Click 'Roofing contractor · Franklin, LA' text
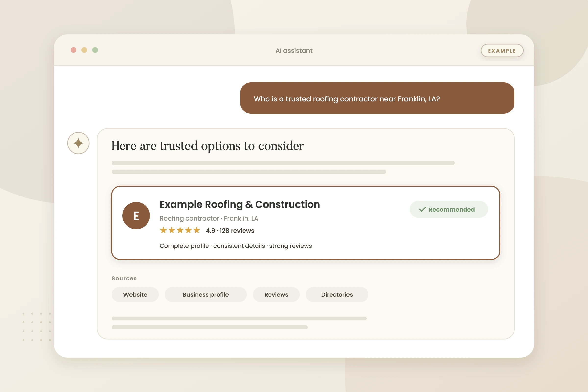The height and width of the screenshot is (392, 588). 209,218
